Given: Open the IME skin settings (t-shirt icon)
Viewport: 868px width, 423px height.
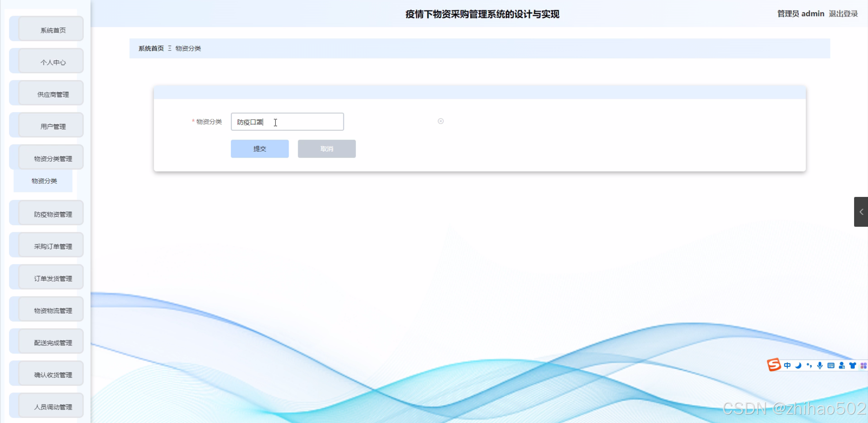Looking at the screenshot, I should (x=852, y=365).
